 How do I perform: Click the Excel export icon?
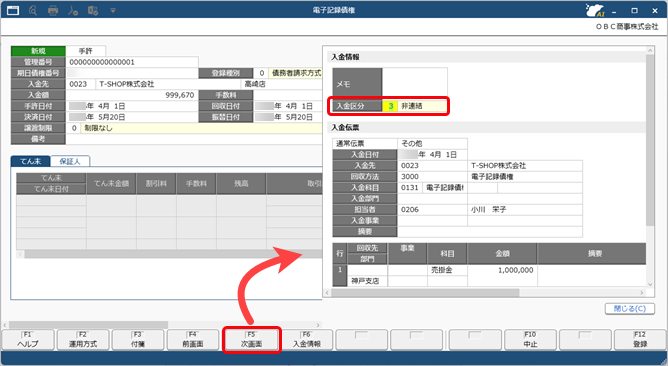coord(93,10)
